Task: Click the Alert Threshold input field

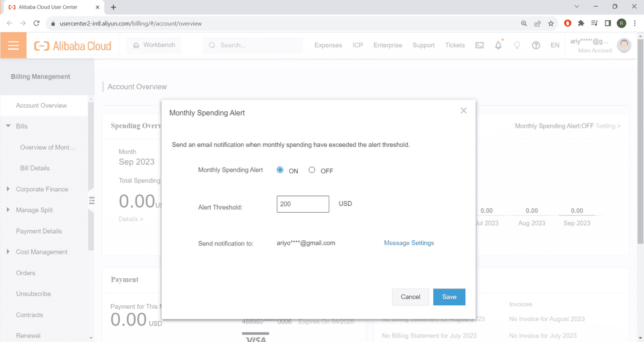Action: [303, 204]
